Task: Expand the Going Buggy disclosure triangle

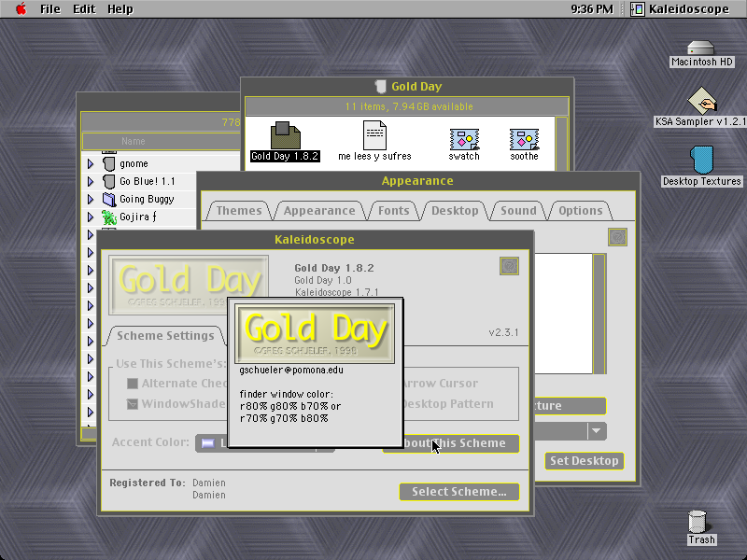Action: coord(91,199)
